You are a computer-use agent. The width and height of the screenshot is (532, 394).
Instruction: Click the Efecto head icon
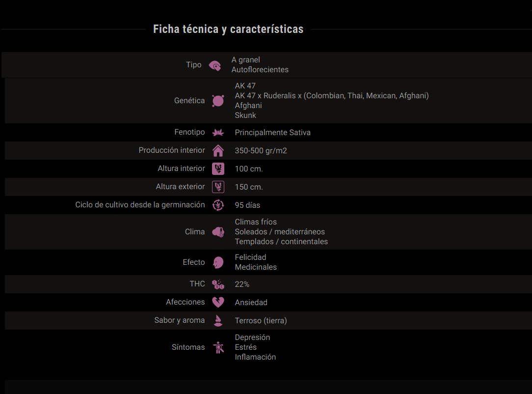[218, 262]
